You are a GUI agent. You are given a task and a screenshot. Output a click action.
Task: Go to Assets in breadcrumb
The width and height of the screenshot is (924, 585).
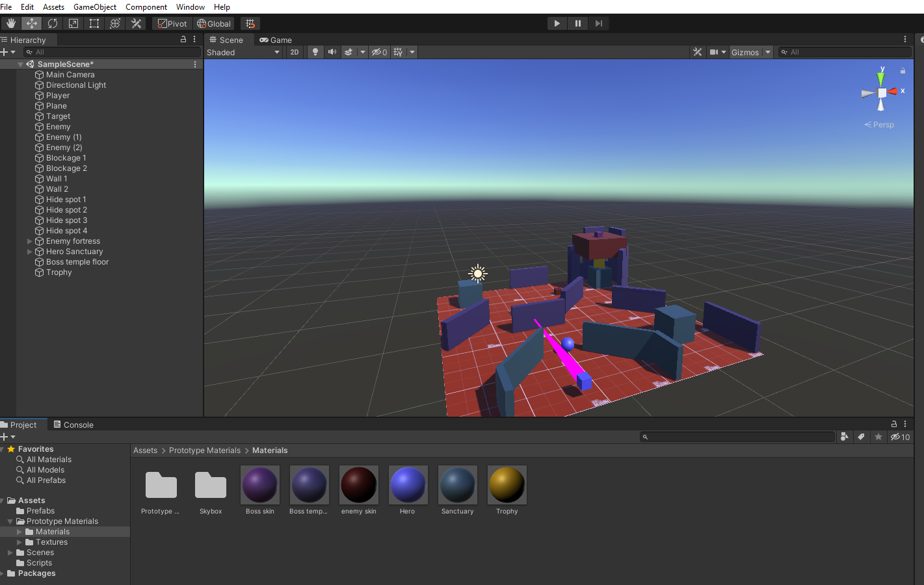tap(145, 450)
